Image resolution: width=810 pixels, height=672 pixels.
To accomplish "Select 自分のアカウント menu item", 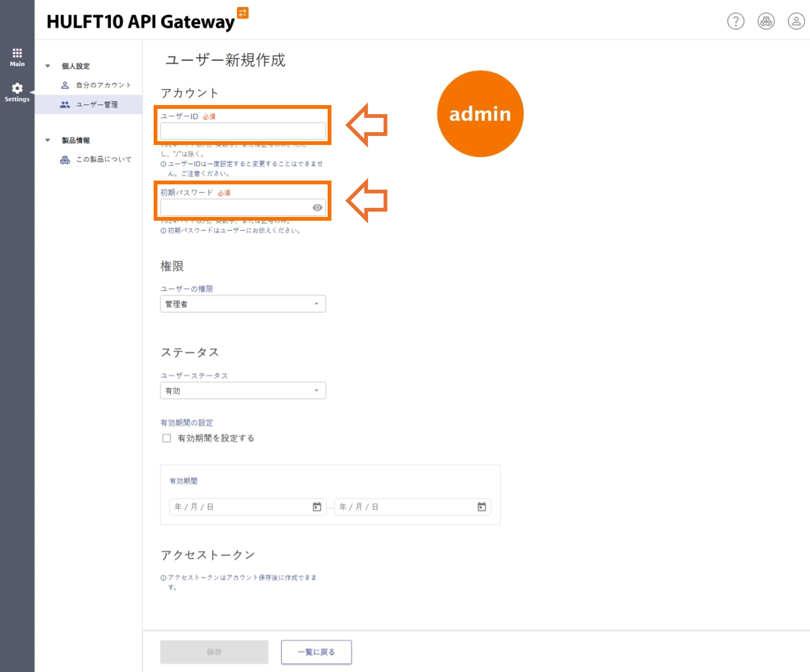I will point(103,85).
